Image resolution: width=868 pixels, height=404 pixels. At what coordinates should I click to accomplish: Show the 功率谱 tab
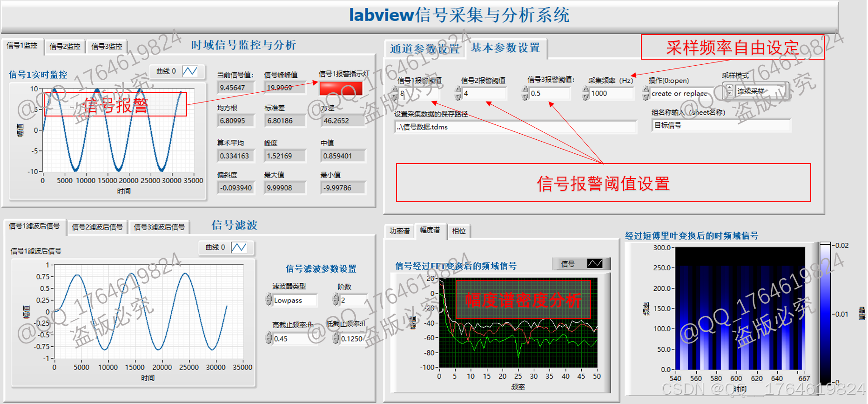click(400, 231)
